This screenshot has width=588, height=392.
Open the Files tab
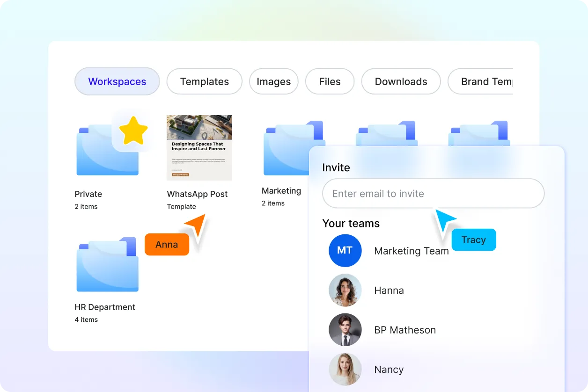click(x=330, y=81)
